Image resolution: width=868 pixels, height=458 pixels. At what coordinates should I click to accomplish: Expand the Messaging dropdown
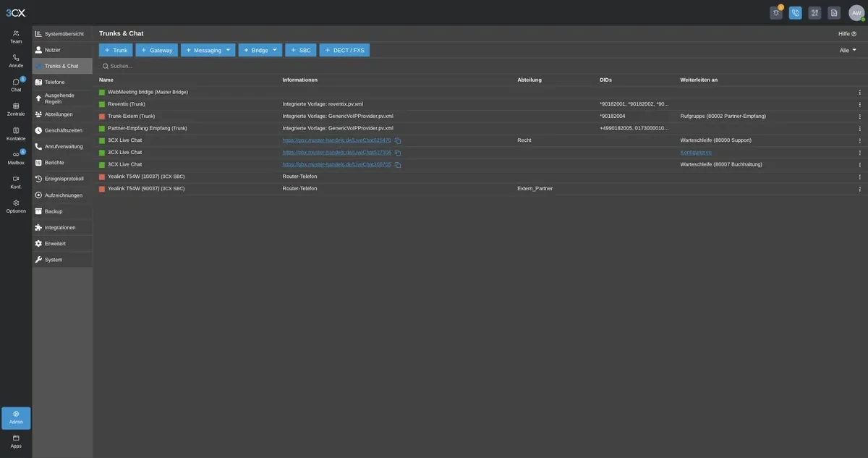tap(229, 50)
